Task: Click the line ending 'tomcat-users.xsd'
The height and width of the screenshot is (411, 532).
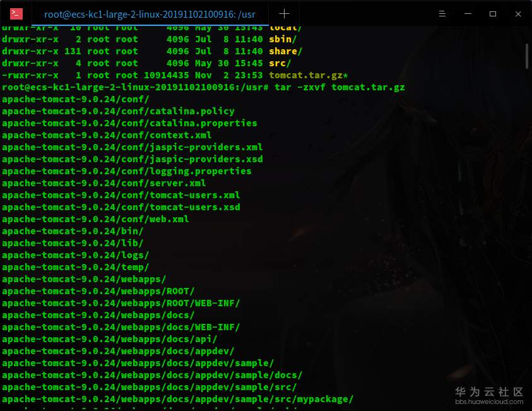Action: [x=121, y=207]
